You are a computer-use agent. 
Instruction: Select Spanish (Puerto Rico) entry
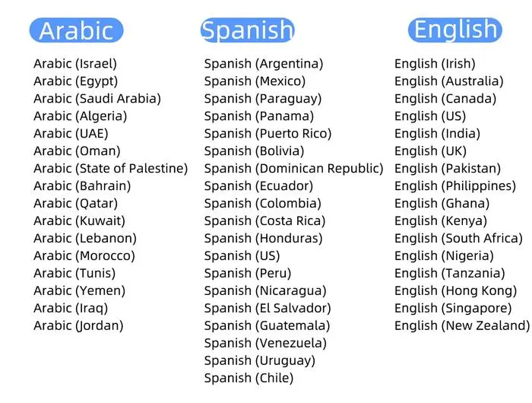[268, 134]
